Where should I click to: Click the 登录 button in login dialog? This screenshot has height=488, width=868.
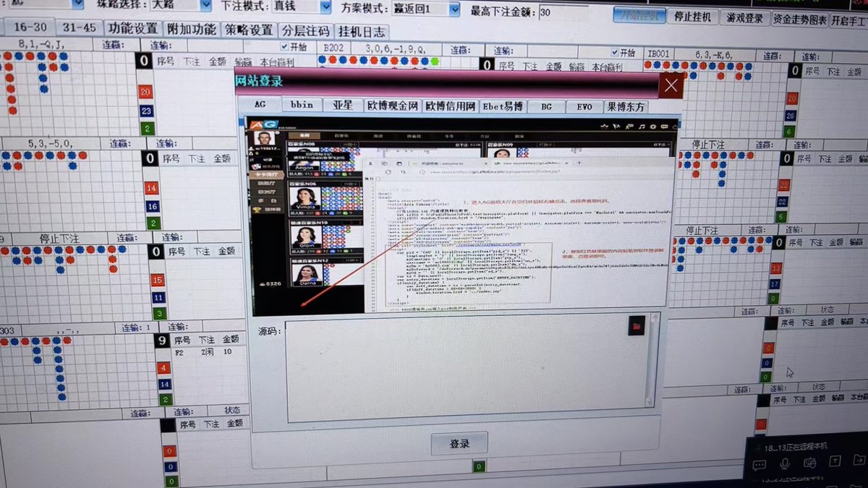459,444
